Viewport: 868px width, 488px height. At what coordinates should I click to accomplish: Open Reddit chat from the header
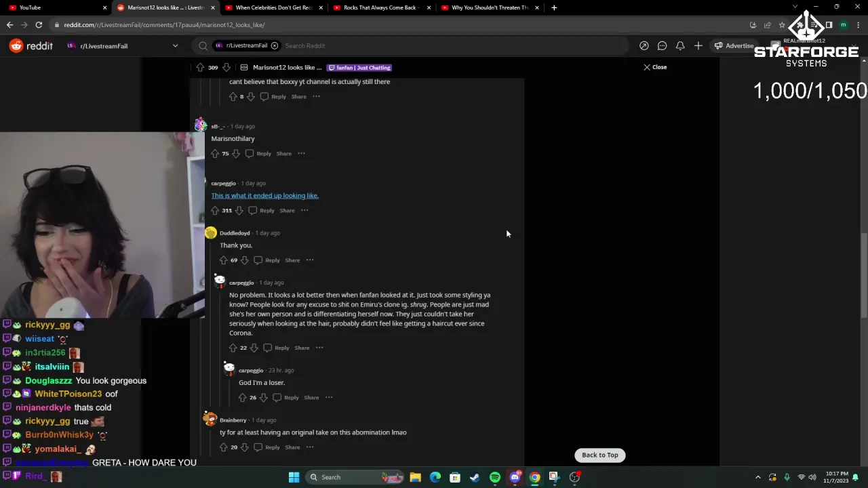[x=662, y=45]
